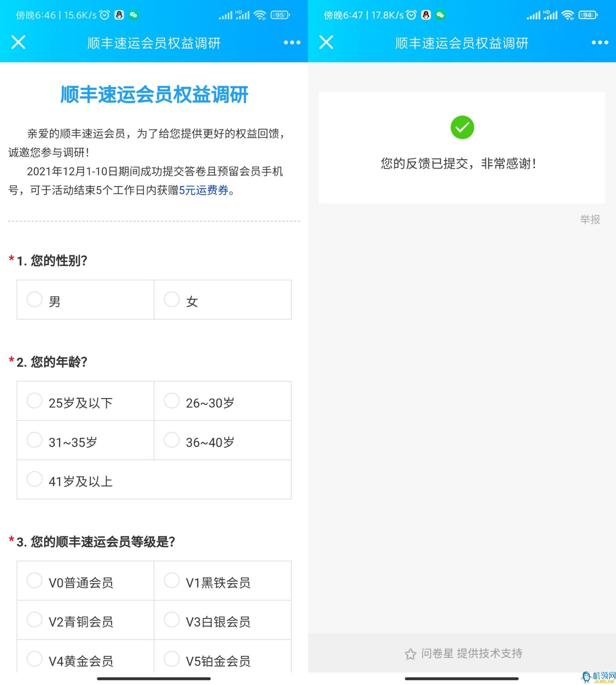Tap the cellular signal bars in left status bar

[225, 15]
